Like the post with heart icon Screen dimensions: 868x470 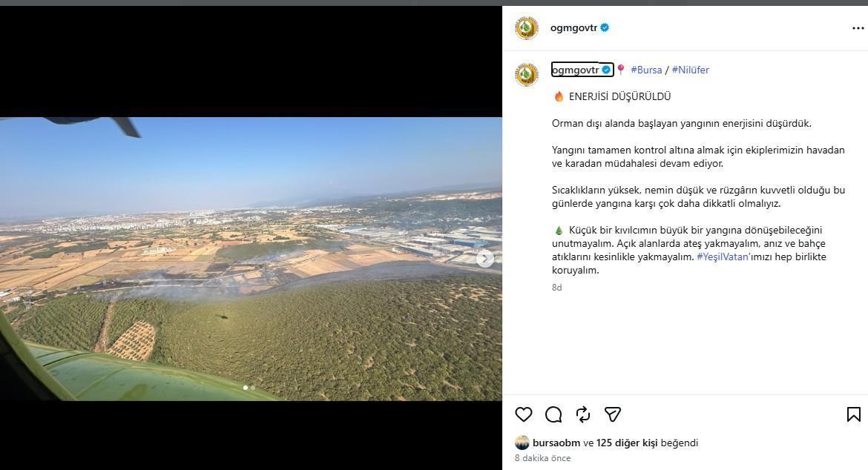pos(523,414)
